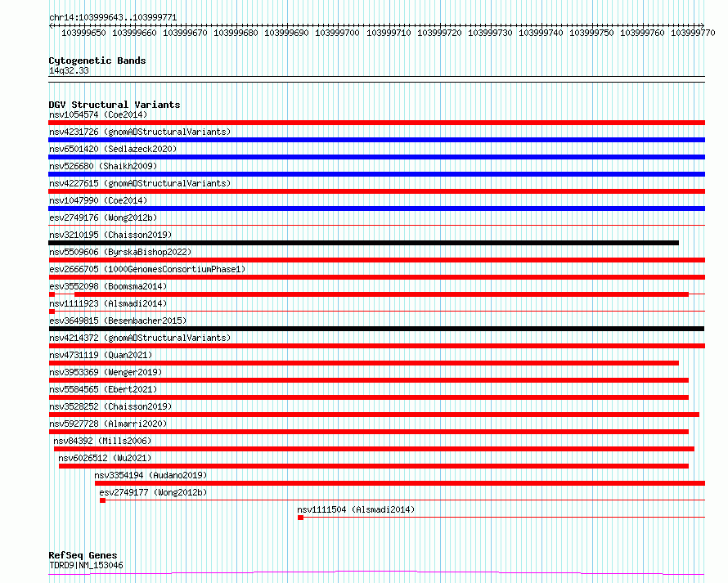Screen dimensions: 728x583
Task: Click the red bar of nsv84392
Action: tap(374, 449)
